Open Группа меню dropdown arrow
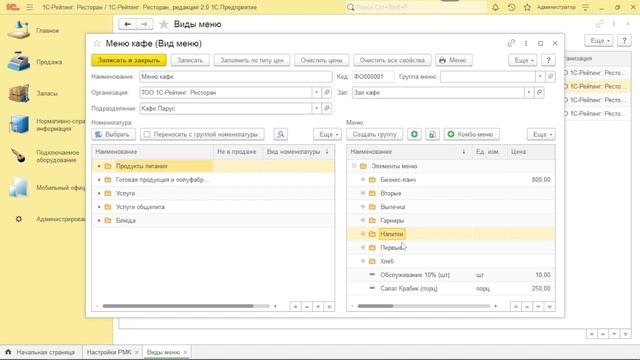 click(x=540, y=76)
